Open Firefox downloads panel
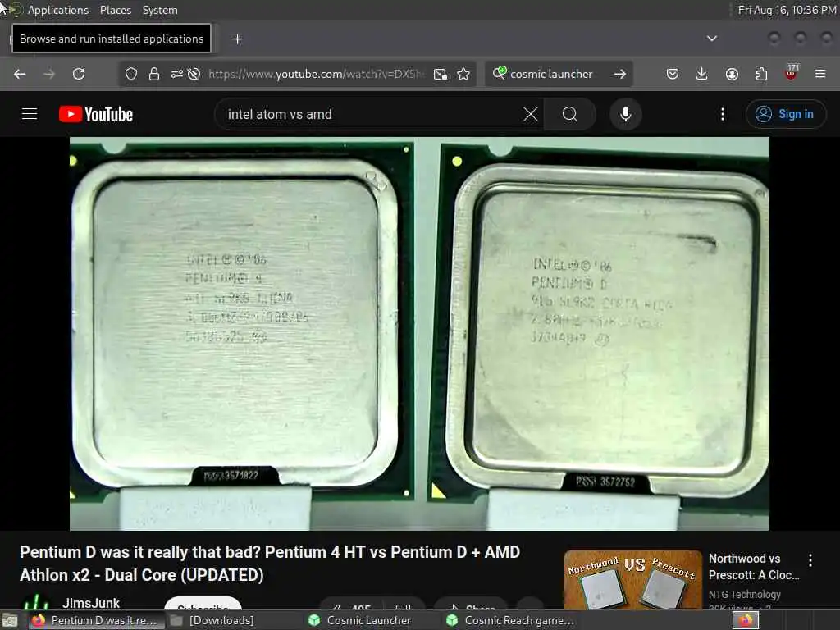This screenshot has width=840, height=630. 702,74
